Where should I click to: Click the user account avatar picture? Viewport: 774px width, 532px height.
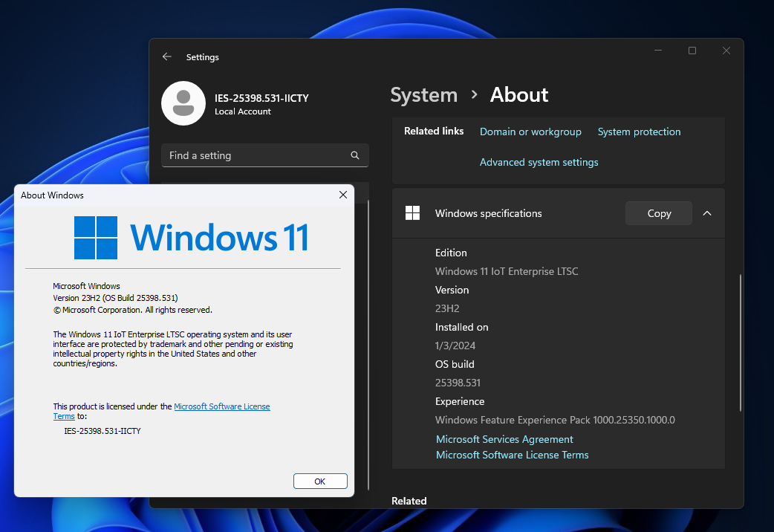[183, 103]
